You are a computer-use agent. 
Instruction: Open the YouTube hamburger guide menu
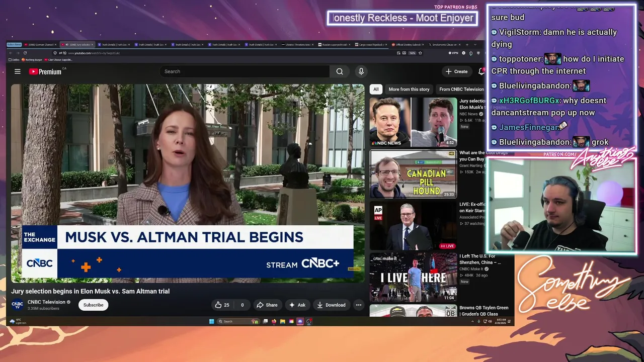tap(18, 71)
